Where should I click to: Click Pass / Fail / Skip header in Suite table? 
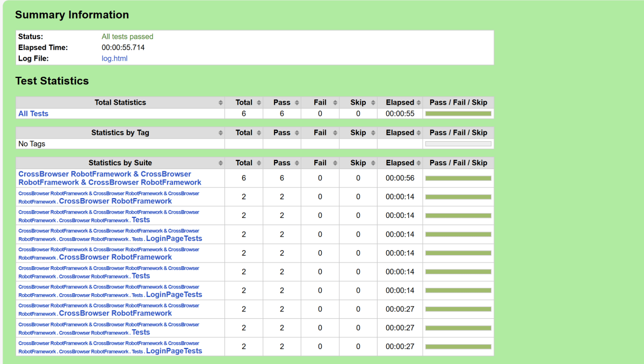coord(458,163)
